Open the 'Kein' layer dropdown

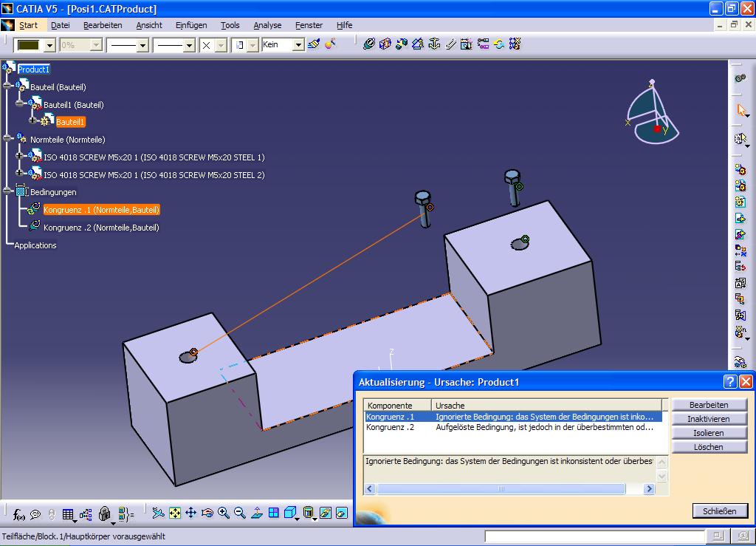(298, 45)
